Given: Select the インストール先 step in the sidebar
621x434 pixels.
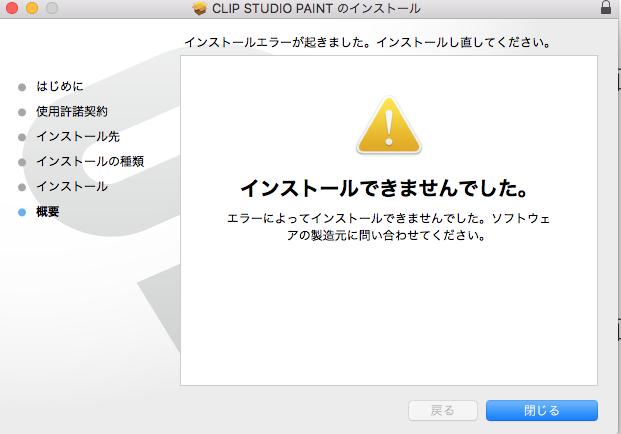Looking at the screenshot, I should [78, 137].
